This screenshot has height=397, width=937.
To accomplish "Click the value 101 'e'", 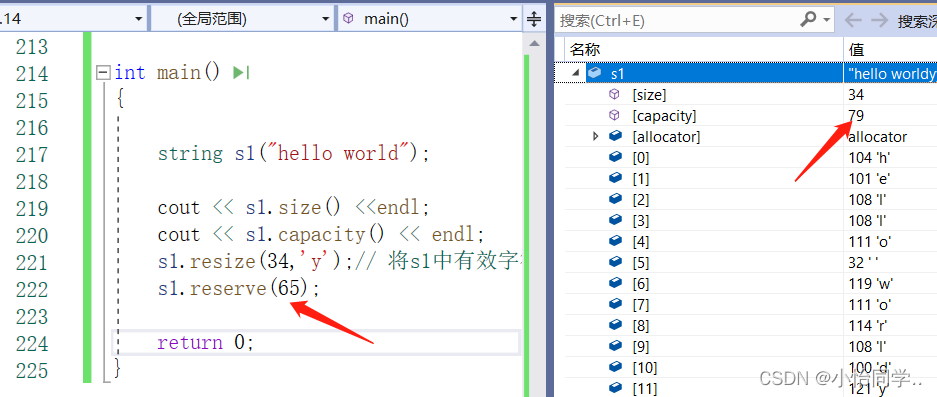I will pos(869,179).
